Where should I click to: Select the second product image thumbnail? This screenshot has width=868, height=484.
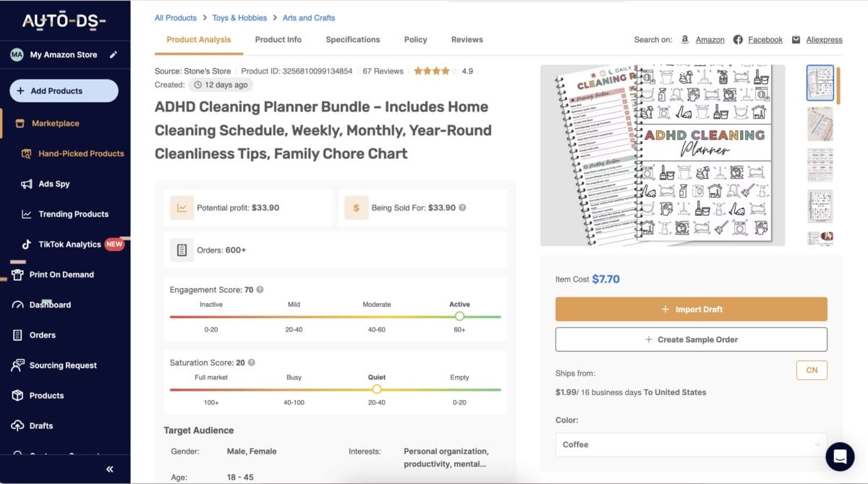click(x=820, y=124)
